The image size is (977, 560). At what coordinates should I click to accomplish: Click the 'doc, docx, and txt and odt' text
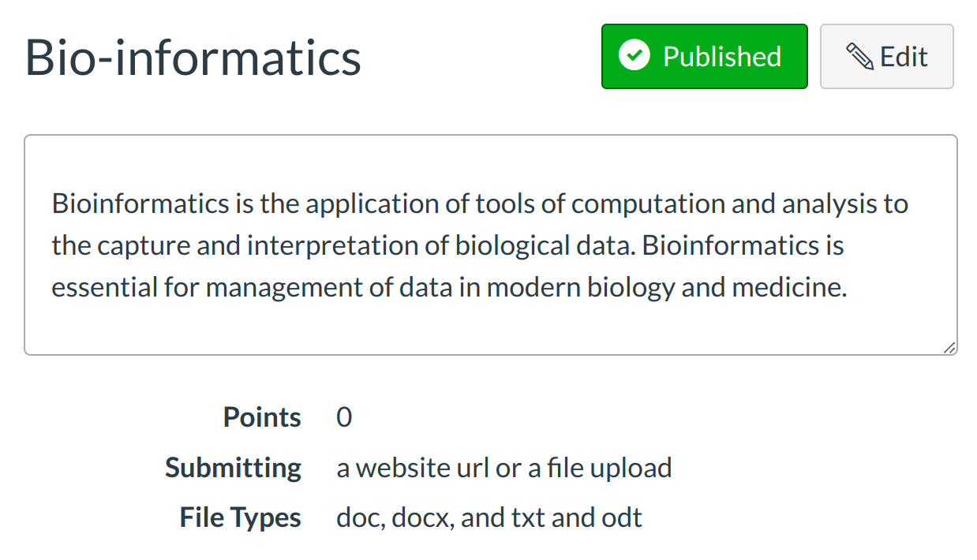488,518
